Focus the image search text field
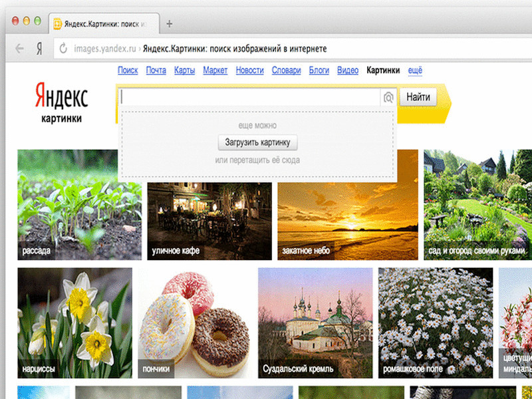Screen dimensions: 532x399 click(249, 98)
